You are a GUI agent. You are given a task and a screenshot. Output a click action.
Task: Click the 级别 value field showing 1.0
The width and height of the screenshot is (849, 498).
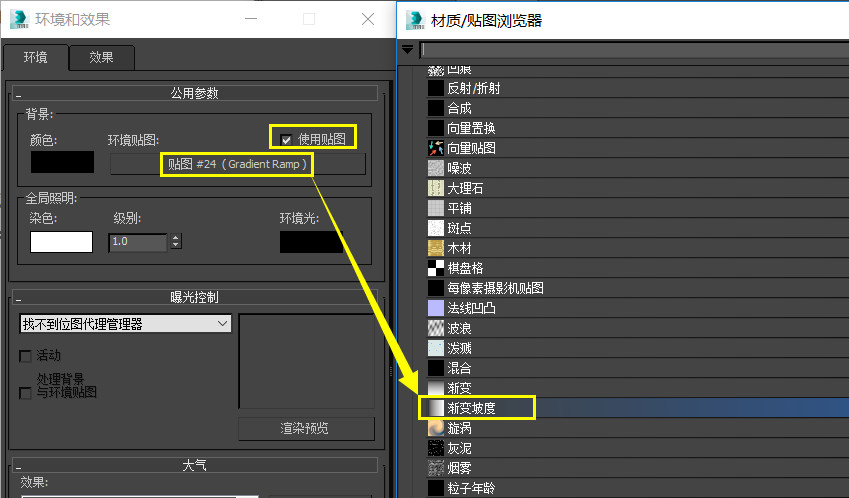coord(138,241)
